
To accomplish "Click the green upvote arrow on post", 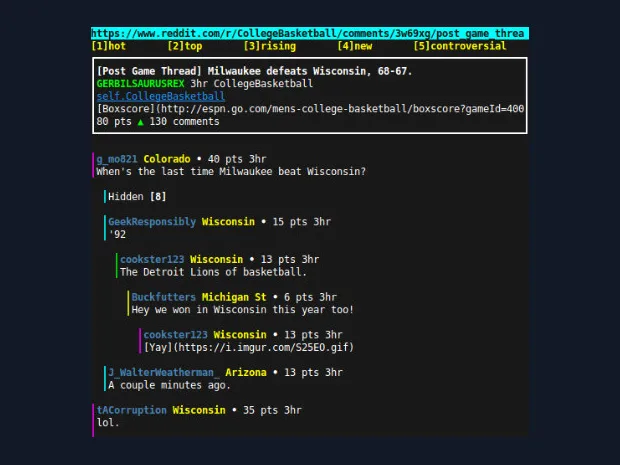I will coord(140,122).
